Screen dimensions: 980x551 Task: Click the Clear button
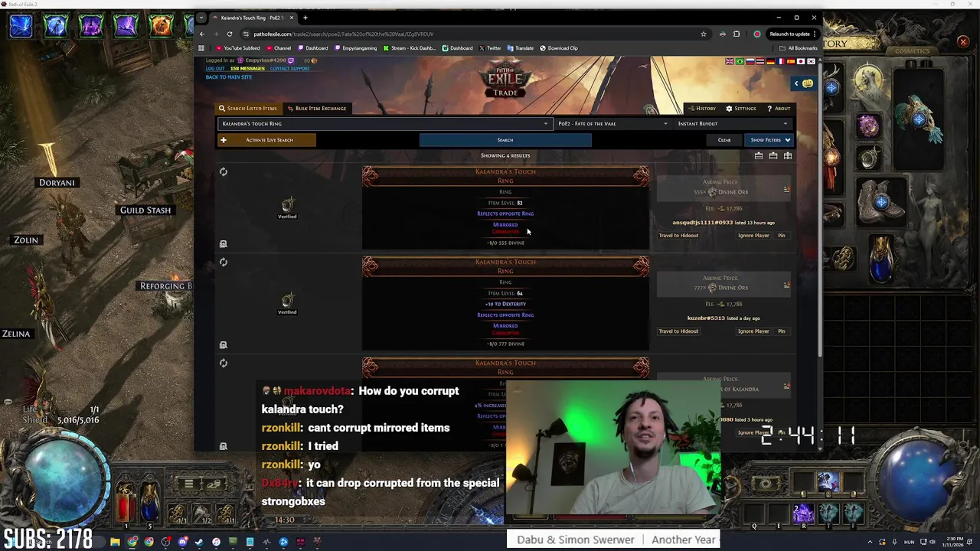(x=724, y=140)
